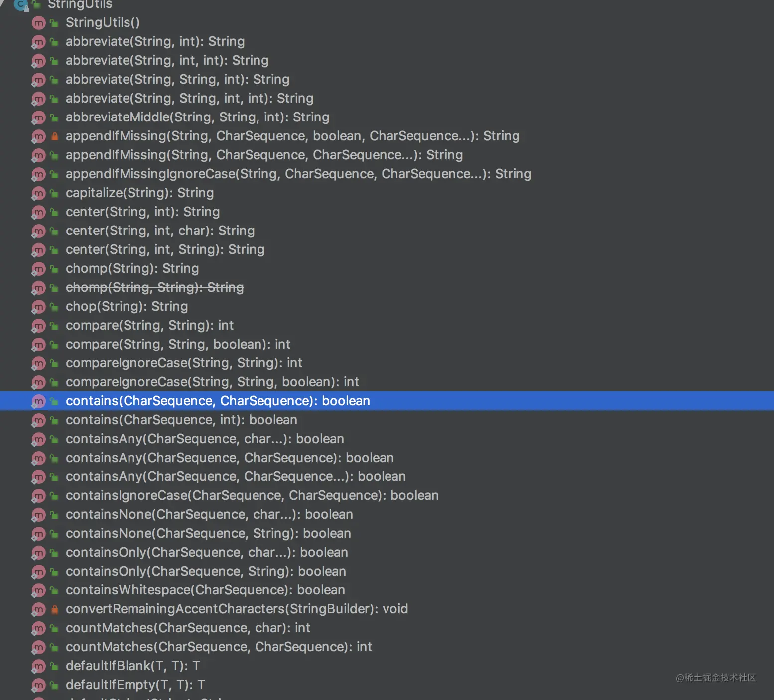Click method icon beside center(String, int, char)

39,231
